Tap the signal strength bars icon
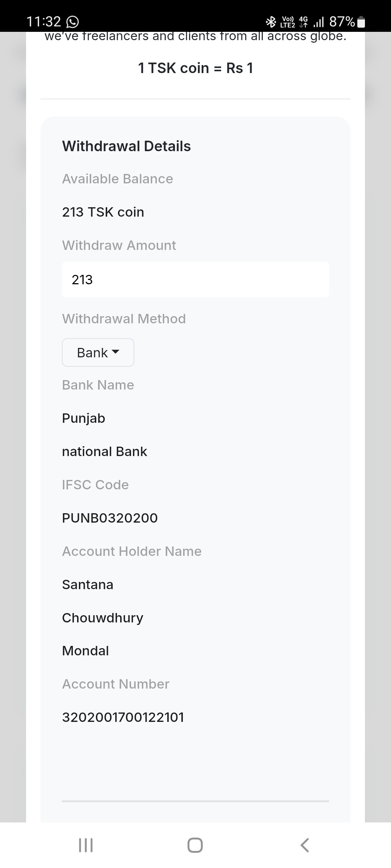391x868 pixels. 319,22
